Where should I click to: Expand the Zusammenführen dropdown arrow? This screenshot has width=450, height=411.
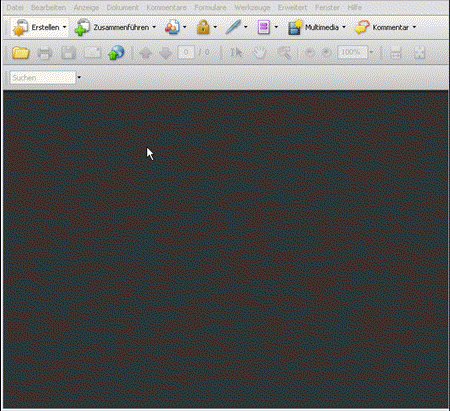[154, 27]
